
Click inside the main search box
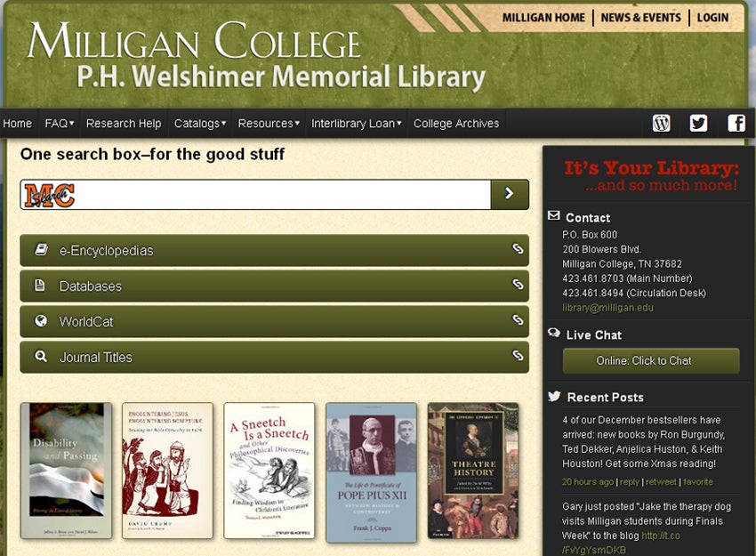click(x=267, y=193)
